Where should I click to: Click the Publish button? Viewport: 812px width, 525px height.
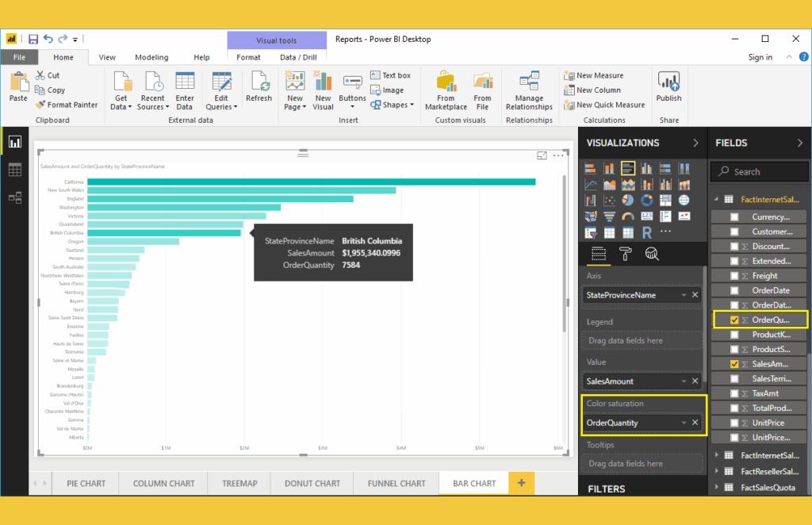[x=668, y=87]
